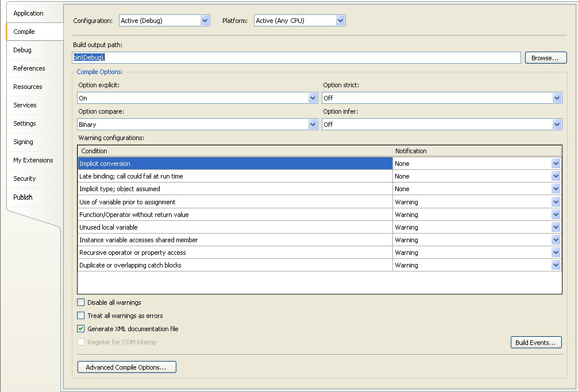578x392 pixels.
Task: Open the References tab
Action: point(29,68)
